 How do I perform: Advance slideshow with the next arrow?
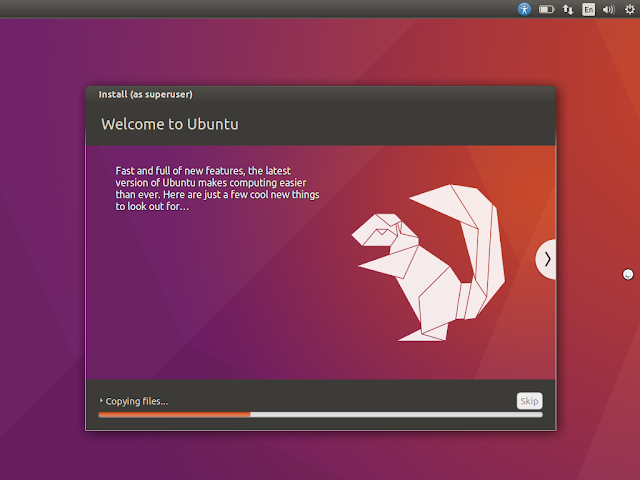coord(546,259)
